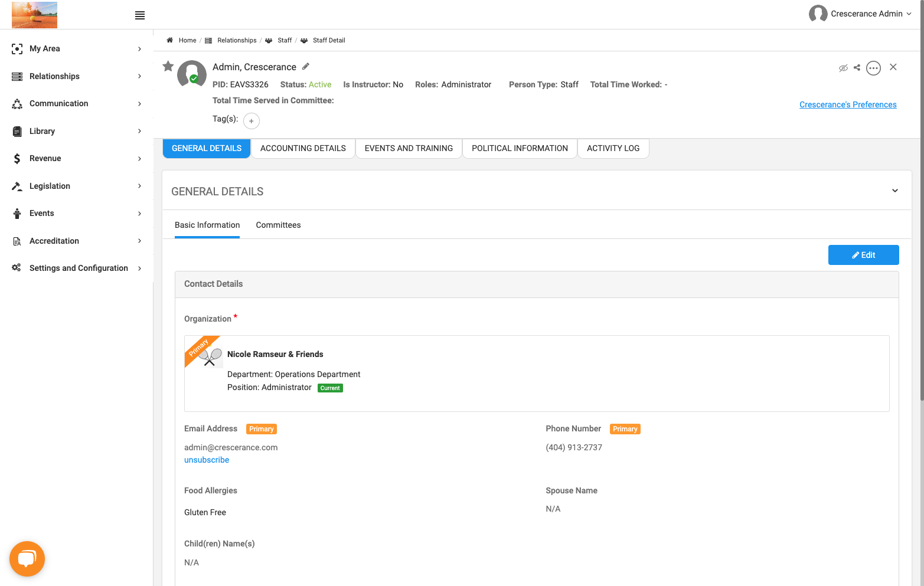Click the unsubscribe email link

tap(207, 460)
